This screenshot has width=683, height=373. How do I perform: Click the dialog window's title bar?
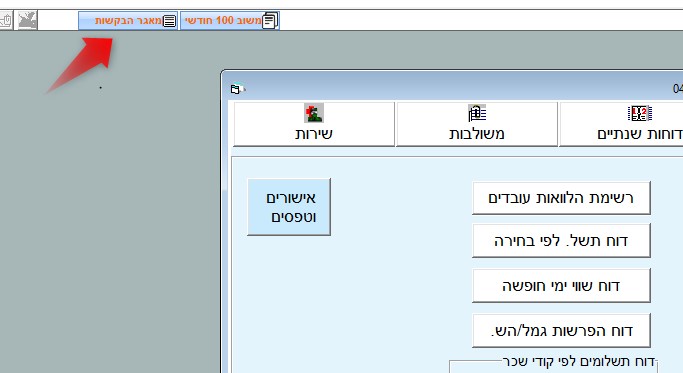453,88
